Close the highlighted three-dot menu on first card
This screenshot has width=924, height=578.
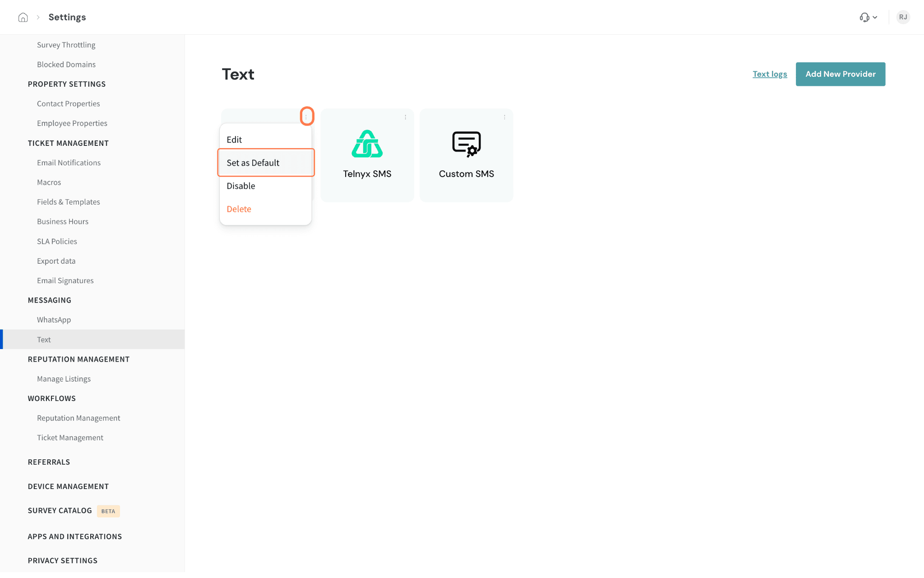(306, 117)
